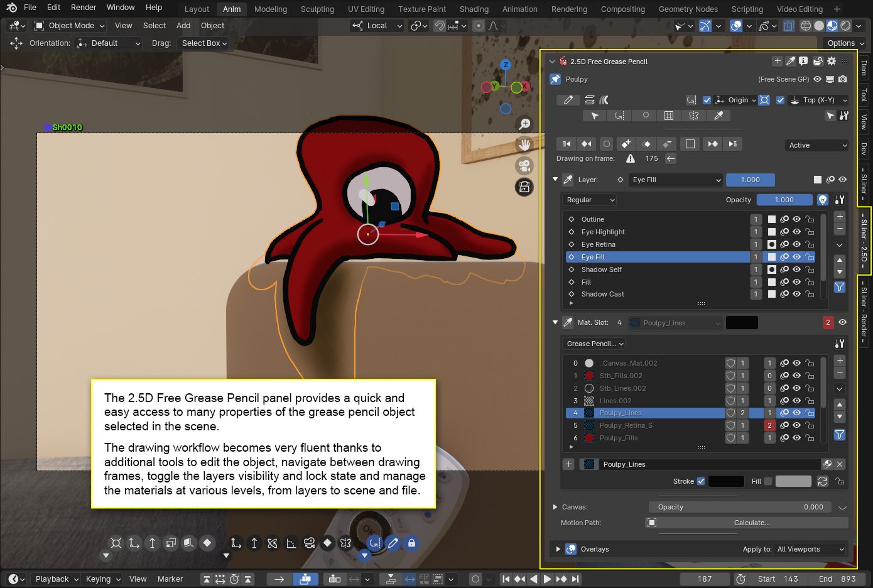Click the filter icon beside layers list
The image size is (873, 588).
839,287
